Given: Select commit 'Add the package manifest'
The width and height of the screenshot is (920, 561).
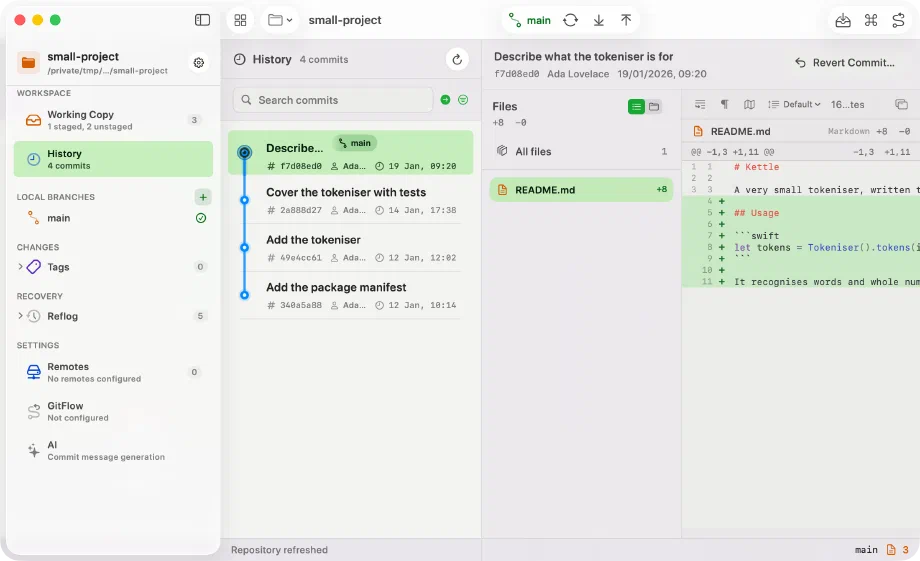Looking at the screenshot, I should click(x=351, y=295).
